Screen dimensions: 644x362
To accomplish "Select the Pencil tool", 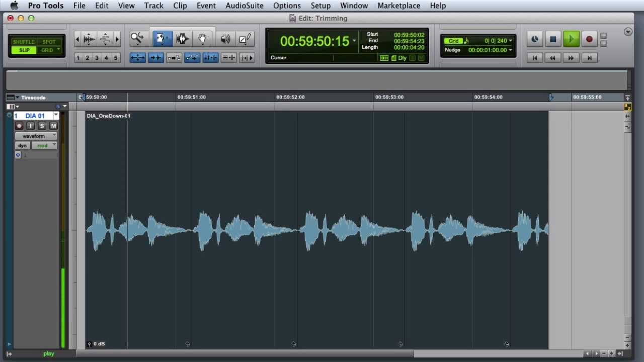I will pyautogui.click(x=245, y=39).
